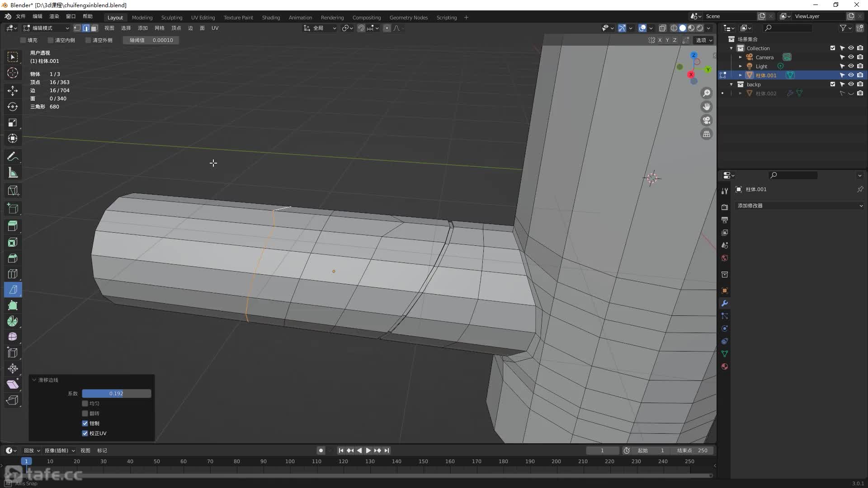Open the 编辑模式 mode dropdown
Viewport: 868px width, 488px height.
46,28
